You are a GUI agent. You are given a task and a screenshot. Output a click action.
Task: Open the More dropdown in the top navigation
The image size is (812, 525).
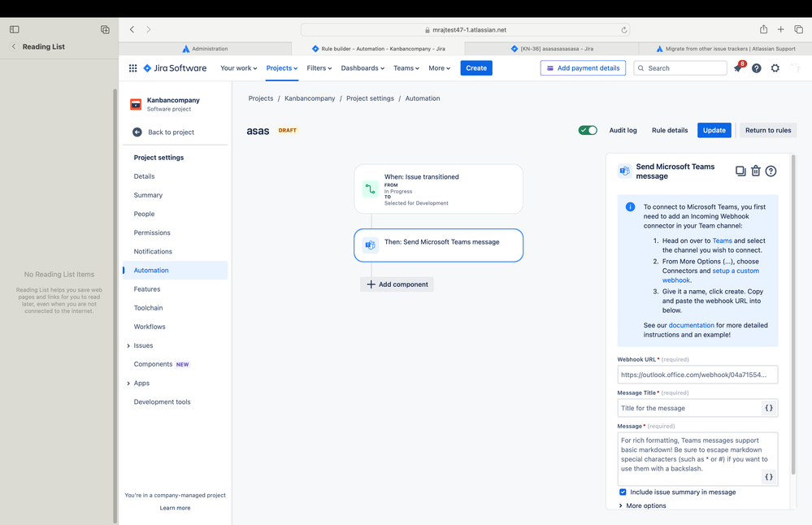(439, 67)
